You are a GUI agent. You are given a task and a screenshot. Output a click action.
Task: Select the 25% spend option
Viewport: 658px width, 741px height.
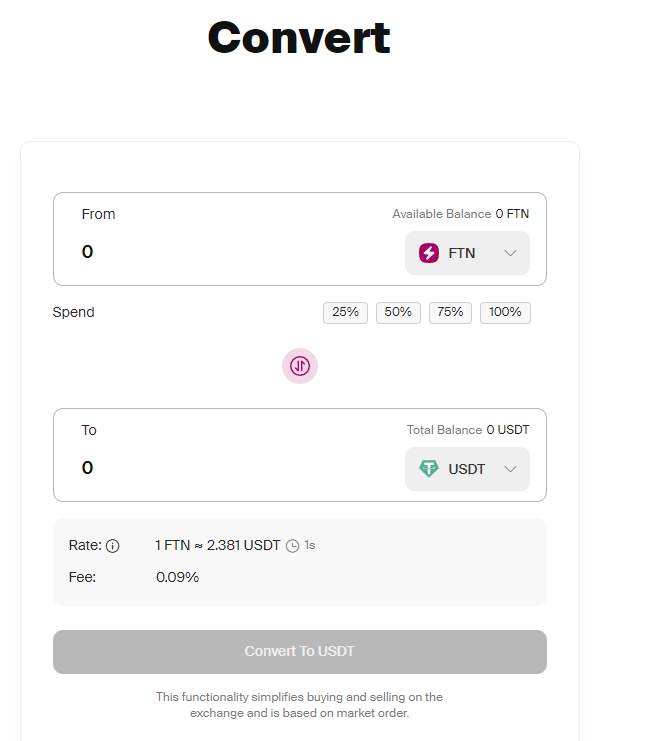pyautogui.click(x=345, y=312)
